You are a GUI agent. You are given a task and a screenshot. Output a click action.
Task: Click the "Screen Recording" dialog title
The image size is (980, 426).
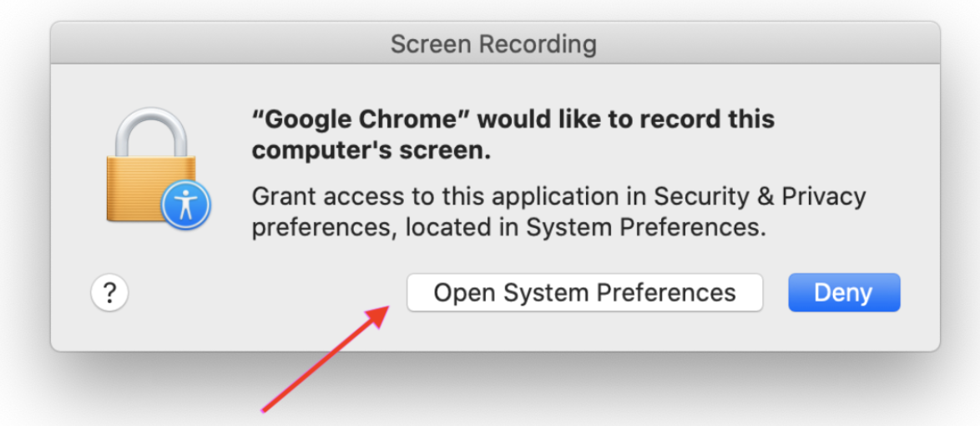pyautogui.click(x=493, y=43)
